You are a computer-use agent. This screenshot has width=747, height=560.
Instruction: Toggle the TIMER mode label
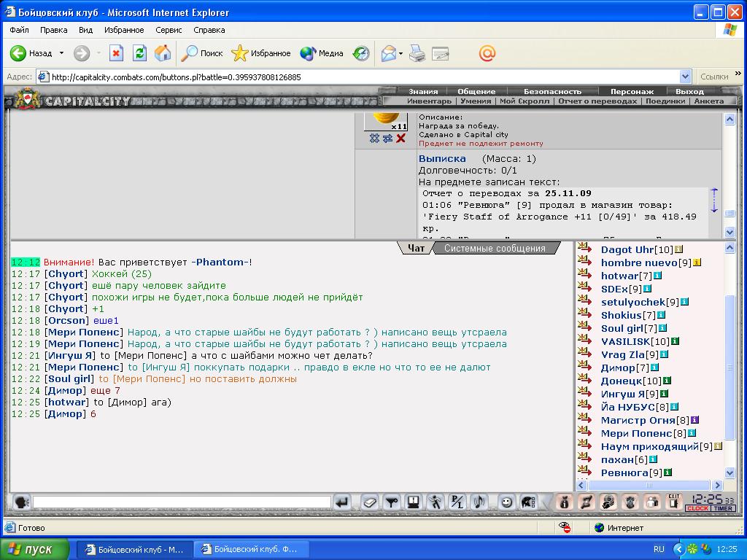pyautogui.click(x=723, y=508)
